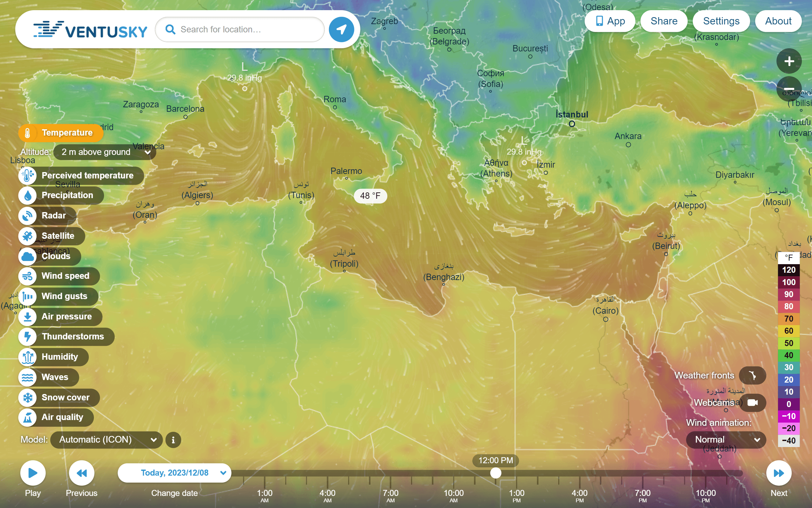Viewport: 812px width, 508px height.
Task: Open the Wind animation Normal dropdown
Action: pos(726,440)
